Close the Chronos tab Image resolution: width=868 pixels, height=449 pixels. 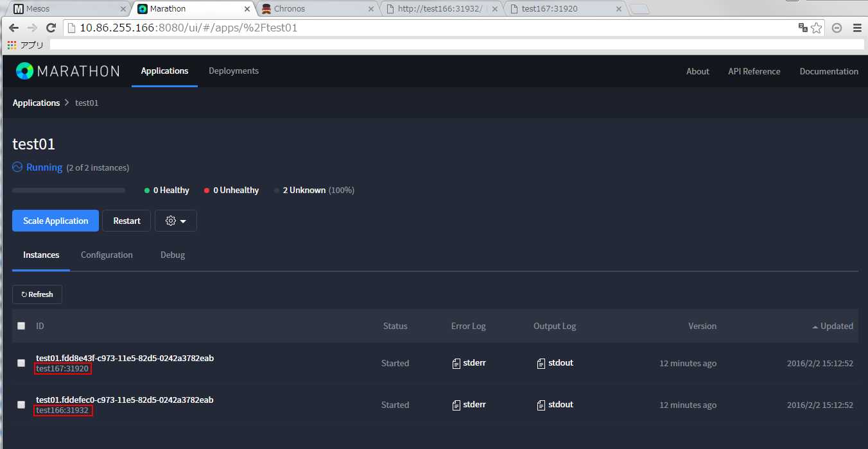[x=370, y=9]
